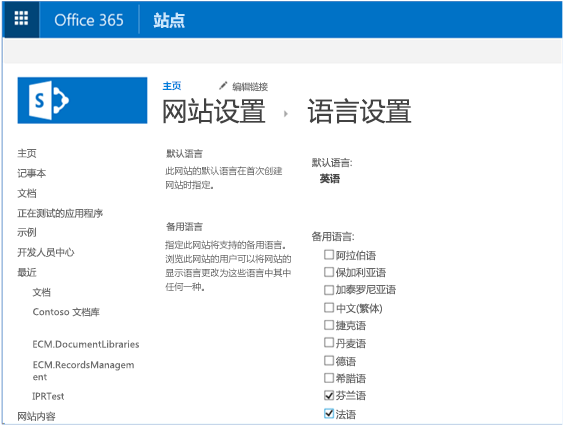Open ECM.RecordsManagement in the left navigation
Screen dimensions: 564x426
point(83,371)
